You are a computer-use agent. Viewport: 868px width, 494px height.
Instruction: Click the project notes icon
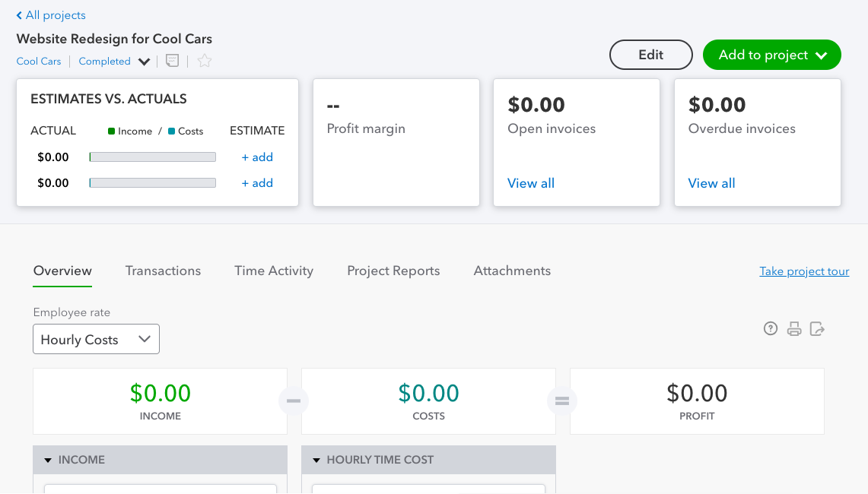173,61
